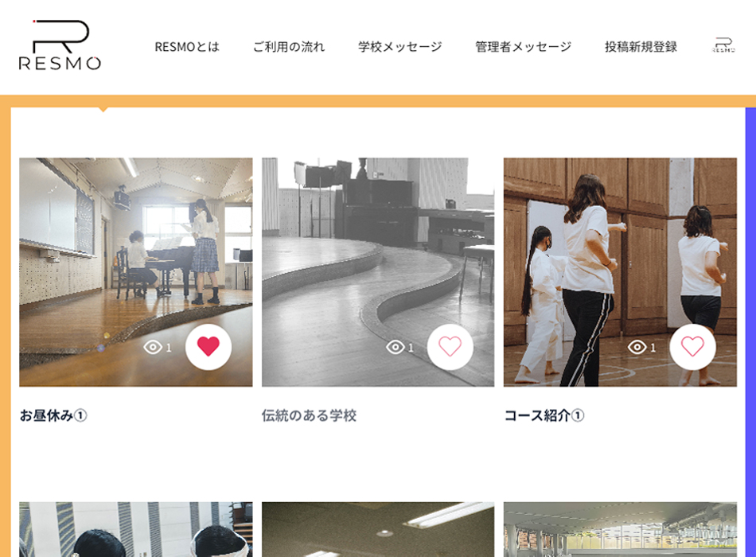Open the bottom-left thumbnail with headbands
756x557 pixels.
click(136, 529)
